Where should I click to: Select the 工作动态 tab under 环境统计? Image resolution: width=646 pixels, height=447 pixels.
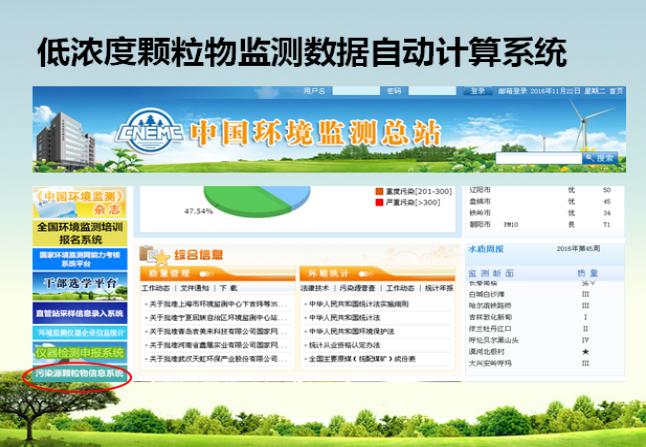coord(400,288)
